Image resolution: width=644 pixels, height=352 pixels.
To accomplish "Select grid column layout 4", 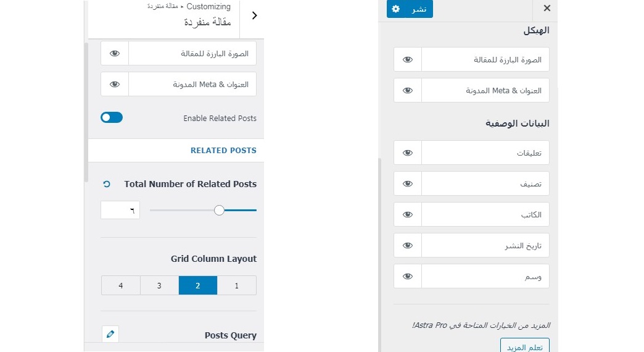I will point(121,285).
